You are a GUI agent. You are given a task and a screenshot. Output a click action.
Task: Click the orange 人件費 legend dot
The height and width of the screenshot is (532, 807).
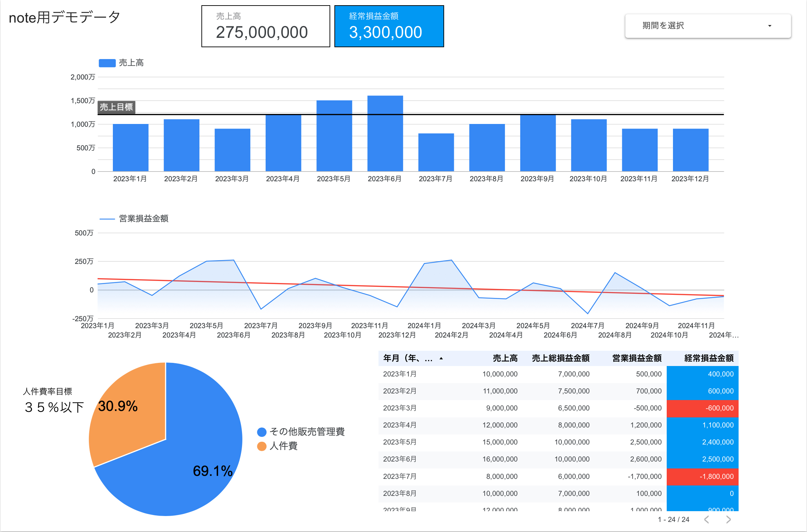tap(262, 446)
